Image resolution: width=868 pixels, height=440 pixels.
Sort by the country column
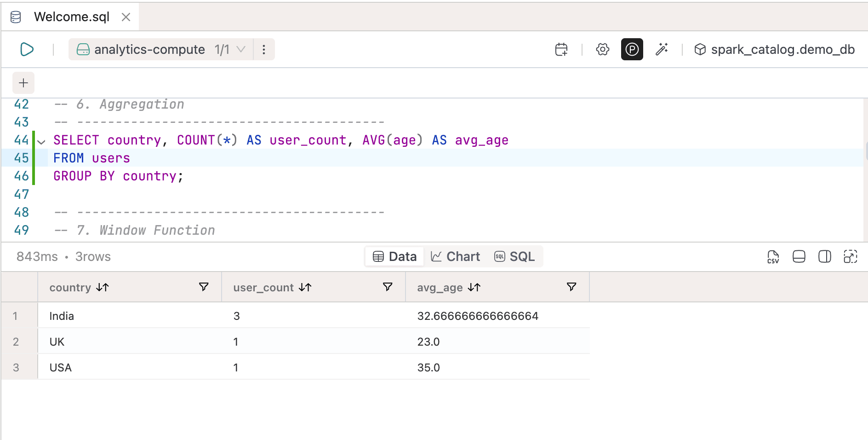coord(103,288)
